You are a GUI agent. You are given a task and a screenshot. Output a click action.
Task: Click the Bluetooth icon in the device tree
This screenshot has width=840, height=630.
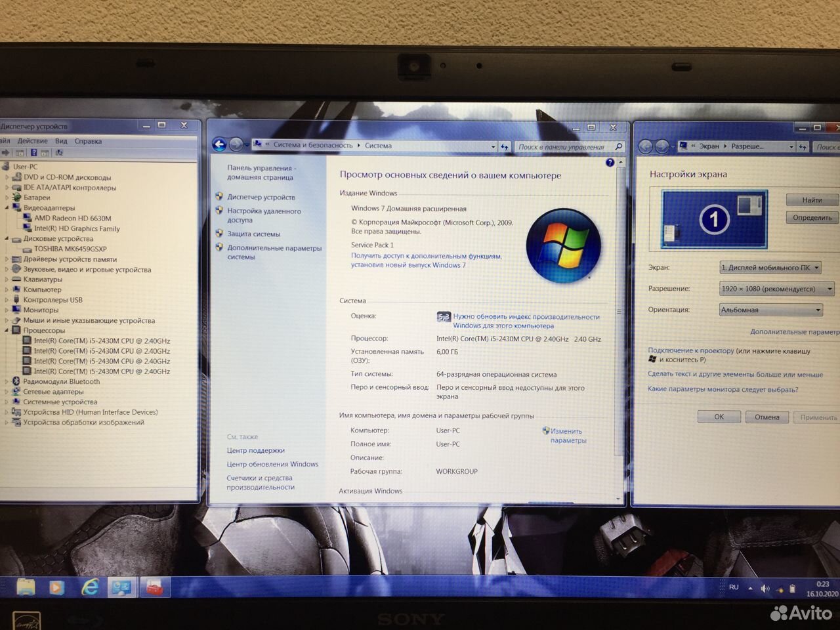click(x=16, y=381)
